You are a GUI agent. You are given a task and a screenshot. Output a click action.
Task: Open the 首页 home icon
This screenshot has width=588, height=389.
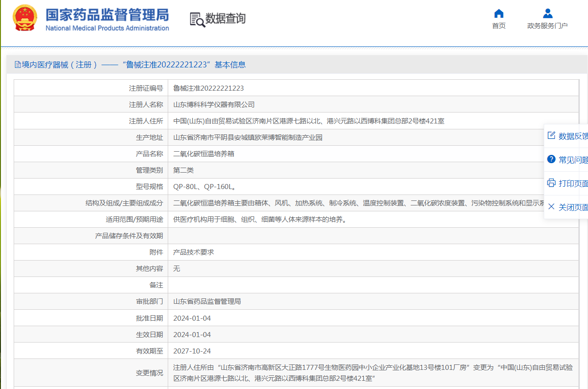(x=499, y=13)
